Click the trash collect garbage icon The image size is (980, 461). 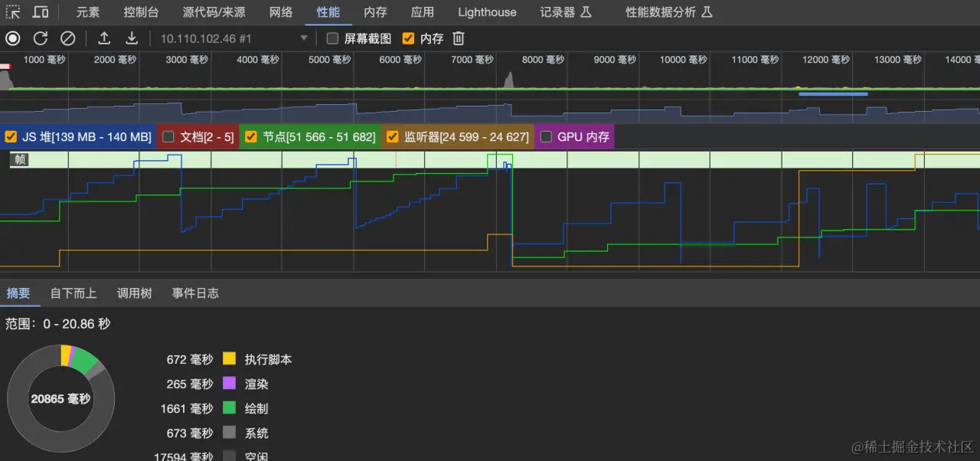click(459, 38)
